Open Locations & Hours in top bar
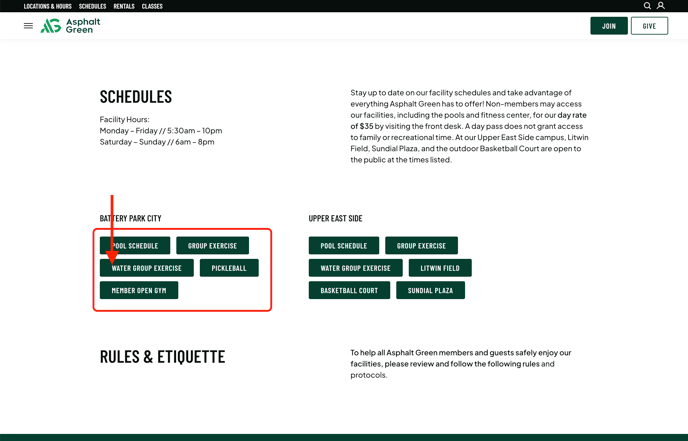688x441 pixels. [x=47, y=6]
